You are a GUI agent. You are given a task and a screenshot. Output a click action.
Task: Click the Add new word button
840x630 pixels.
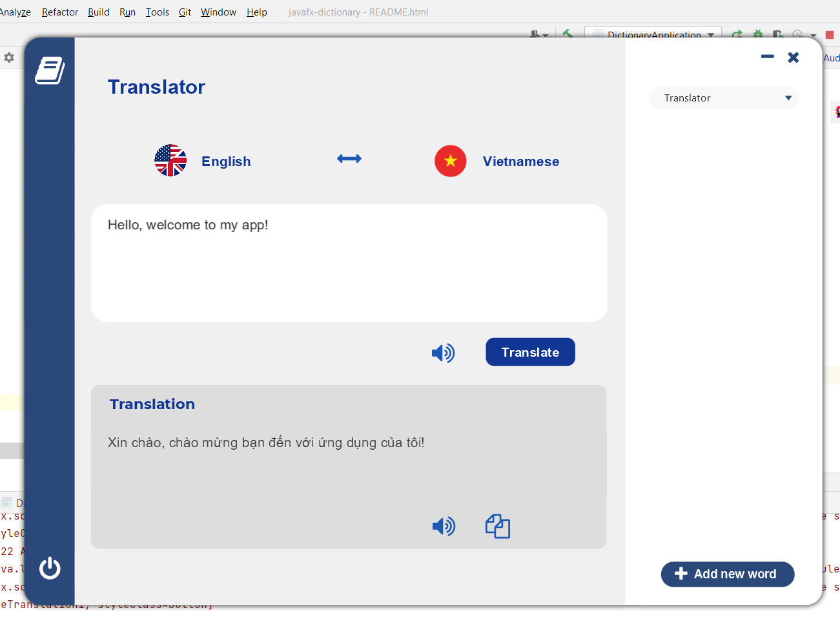(x=728, y=574)
